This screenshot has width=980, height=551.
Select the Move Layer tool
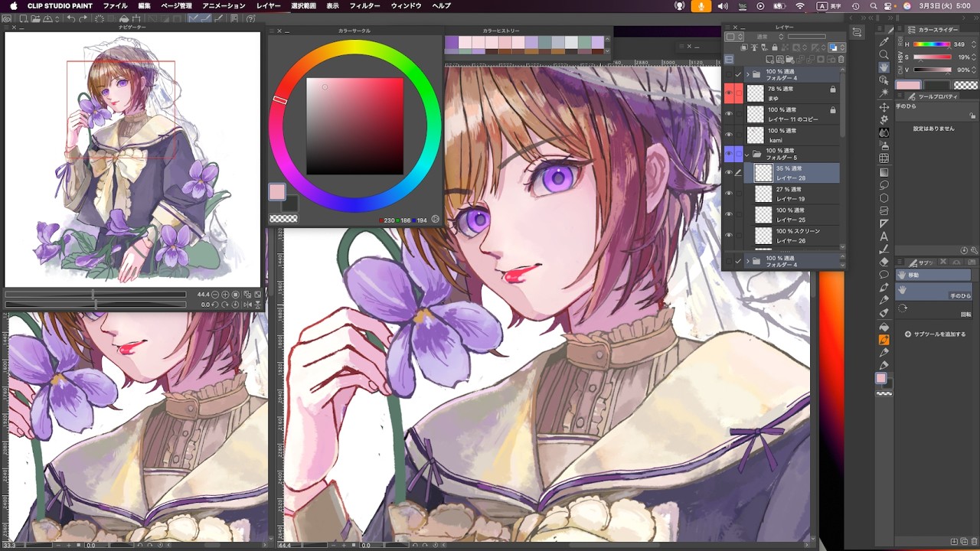(x=884, y=106)
